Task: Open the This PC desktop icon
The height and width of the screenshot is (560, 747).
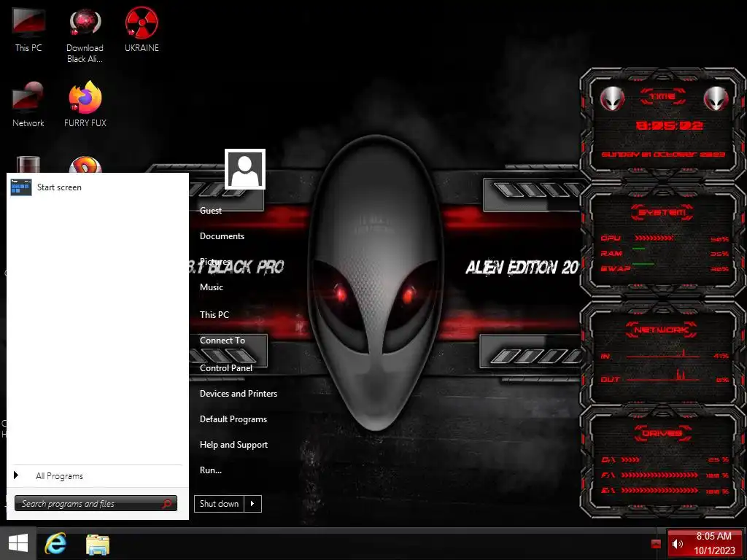Action: click(28, 29)
